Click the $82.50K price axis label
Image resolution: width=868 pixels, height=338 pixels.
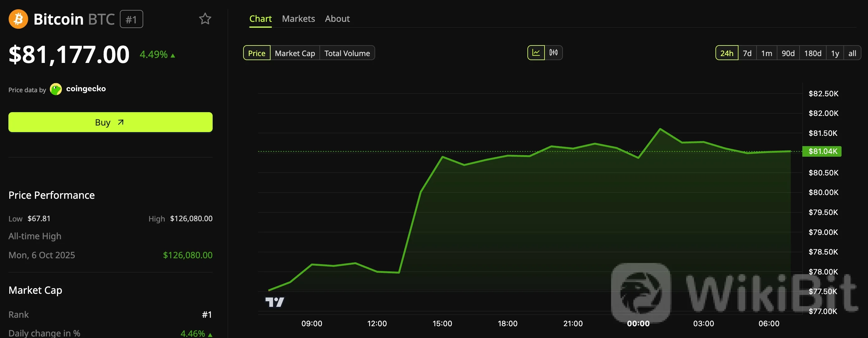pos(823,93)
